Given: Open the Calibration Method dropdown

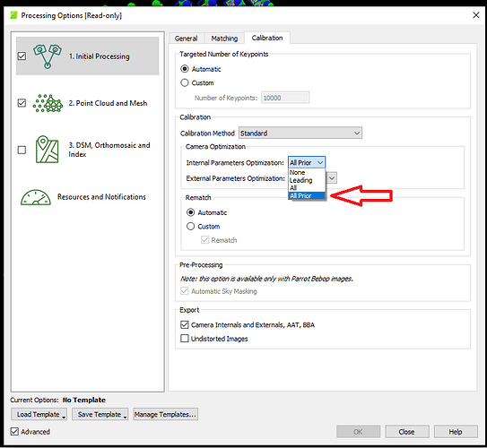Looking at the screenshot, I should pyautogui.click(x=300, y=134).
